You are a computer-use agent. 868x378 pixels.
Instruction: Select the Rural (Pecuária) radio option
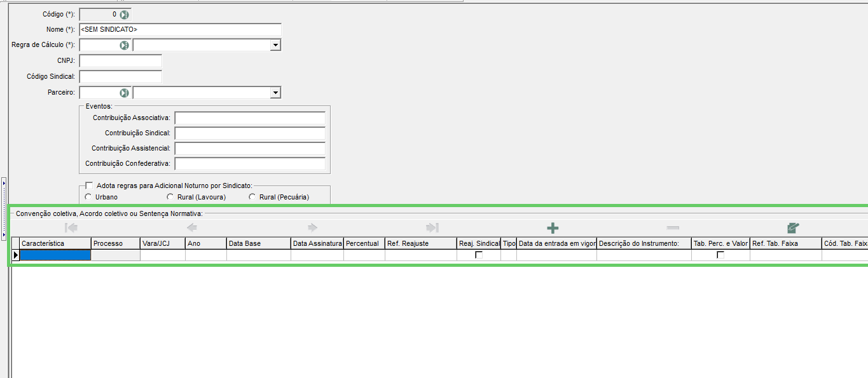pos(252,197)
